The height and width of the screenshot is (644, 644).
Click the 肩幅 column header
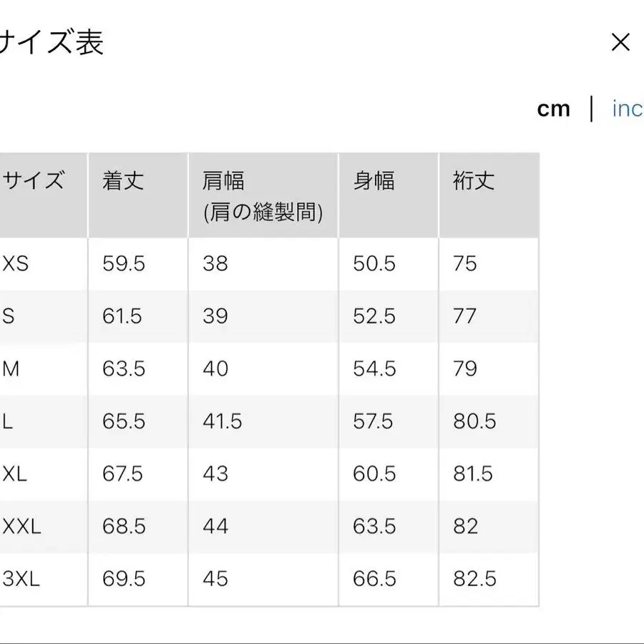point(224,182)
